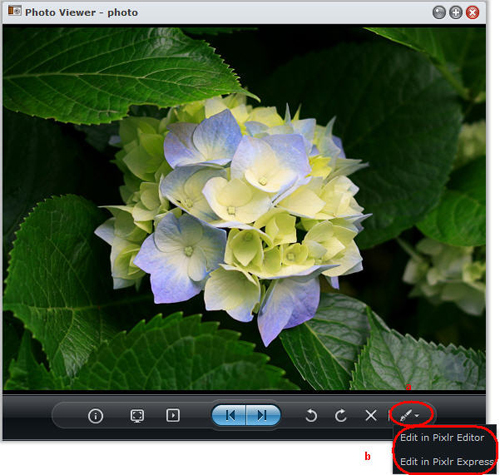Skip to the next photo
500x475 pixels.
pos(263,415)
